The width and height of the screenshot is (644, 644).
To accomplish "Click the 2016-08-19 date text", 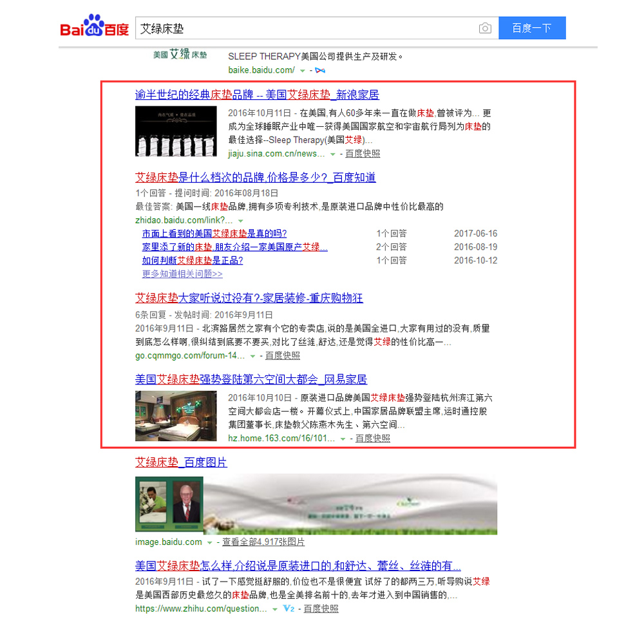I will click(476, 247).
